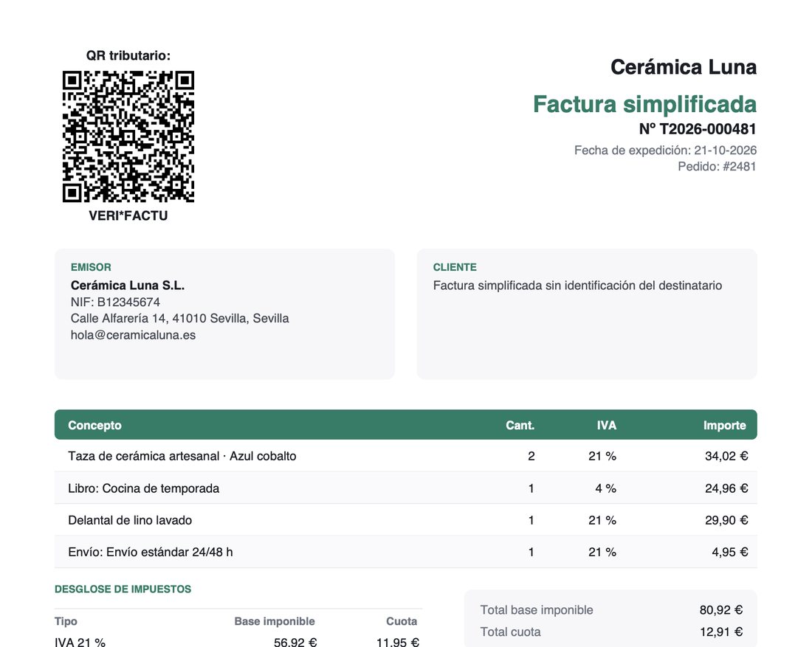Select the 'Cerámica Luna' company heading

[684, 67]
